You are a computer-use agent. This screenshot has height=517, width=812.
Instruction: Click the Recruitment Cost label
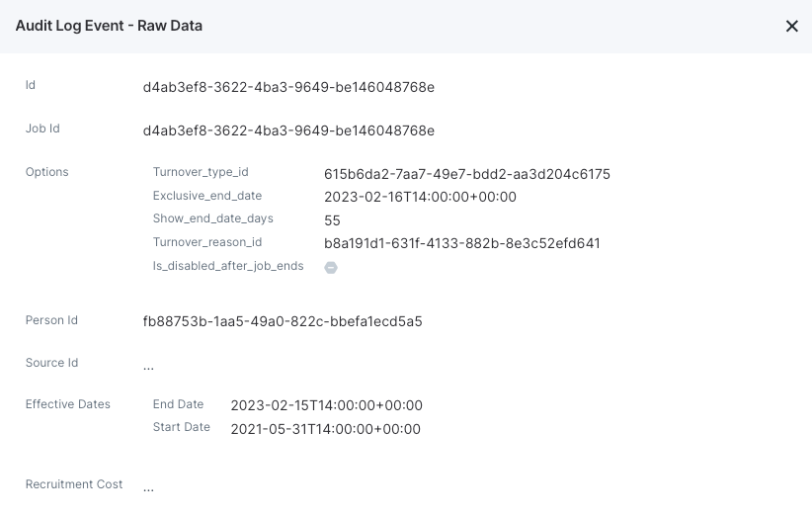click(x=74, y=483)
